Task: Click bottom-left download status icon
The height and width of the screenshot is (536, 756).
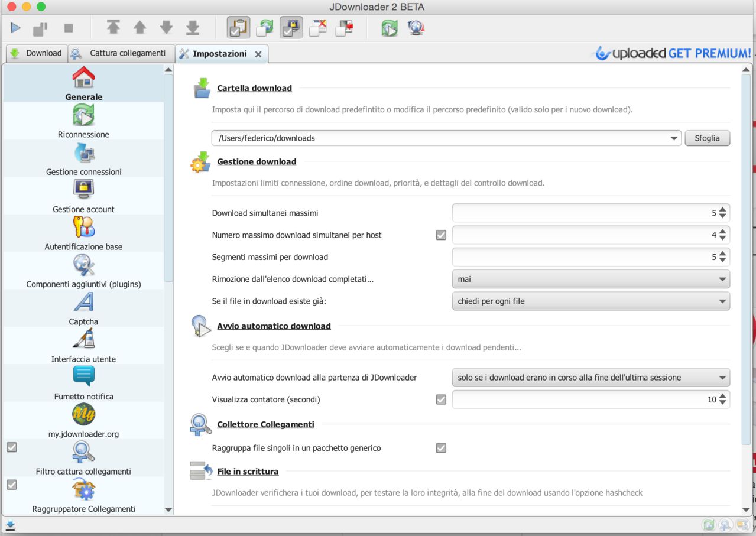Action: (10, 525)
